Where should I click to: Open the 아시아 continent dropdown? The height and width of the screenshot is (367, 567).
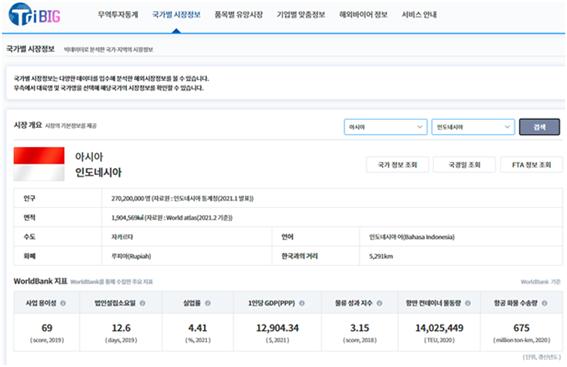click(x=385, y=127)
